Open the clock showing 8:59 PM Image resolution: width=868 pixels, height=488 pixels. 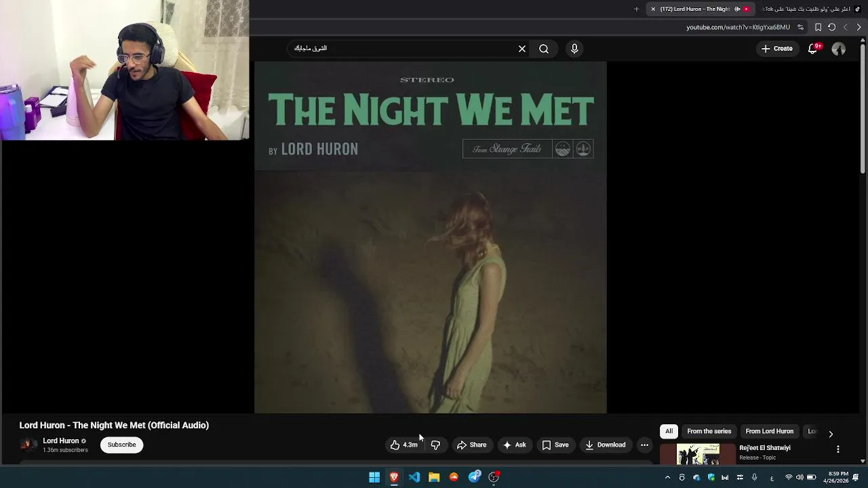(837, 477)
